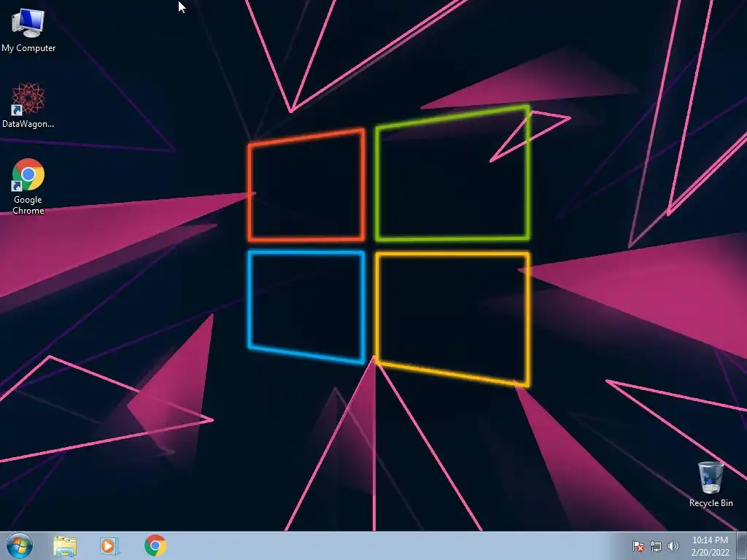Image resolution: width=747 pixels, height=560 pixels.
Task: Click the Show Desktop strip
Action: (x=742, y=545)
